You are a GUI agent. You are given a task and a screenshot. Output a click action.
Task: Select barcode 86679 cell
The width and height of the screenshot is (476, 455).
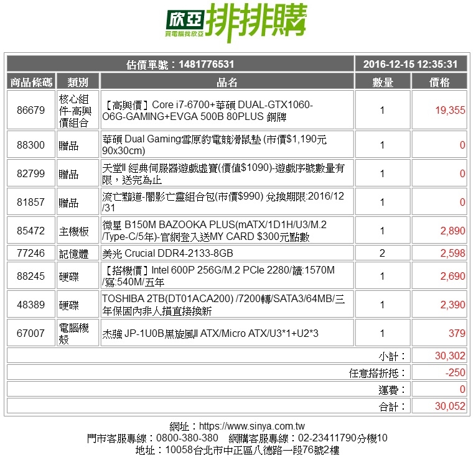point(31,110)
